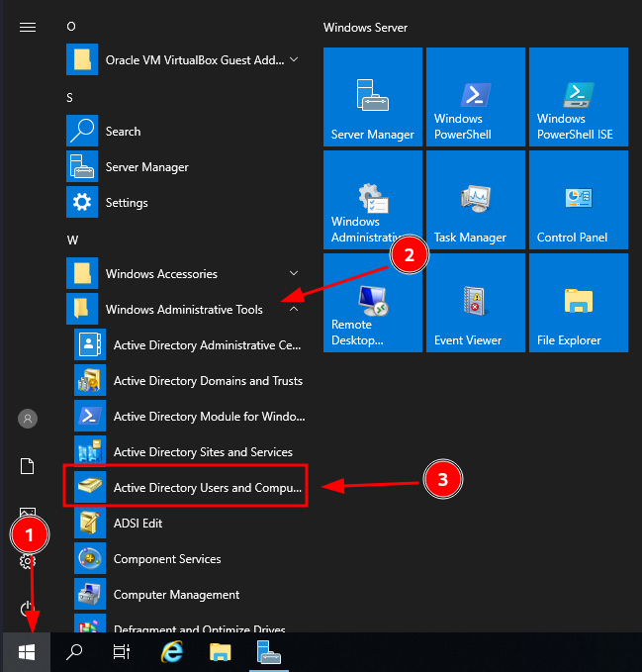
Task: Jump to letter O section header
Action: pos(71,27)
